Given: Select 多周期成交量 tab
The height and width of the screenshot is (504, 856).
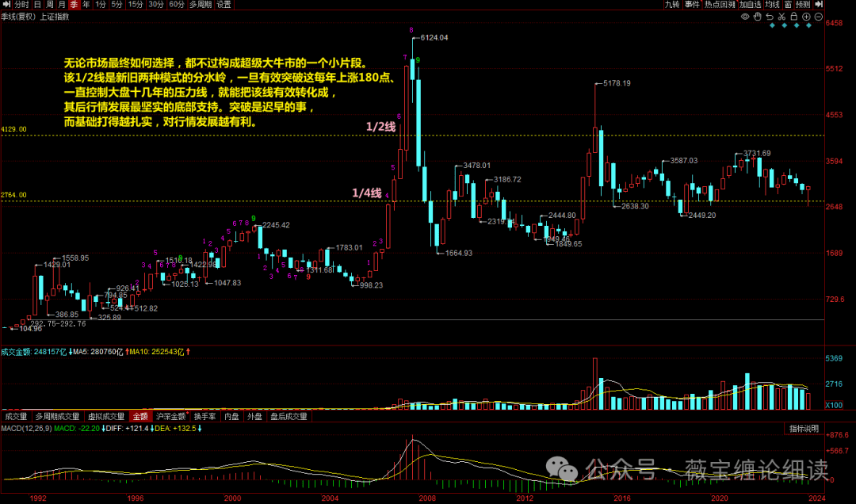Looking at the screenshot, I should click(x=57, y=417).
